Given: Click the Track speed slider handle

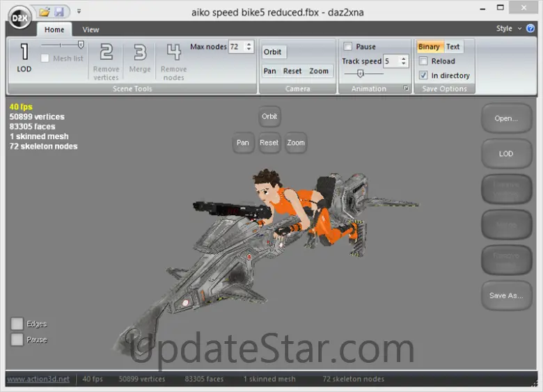Looking at the screenshot, I should coord(360,73).
